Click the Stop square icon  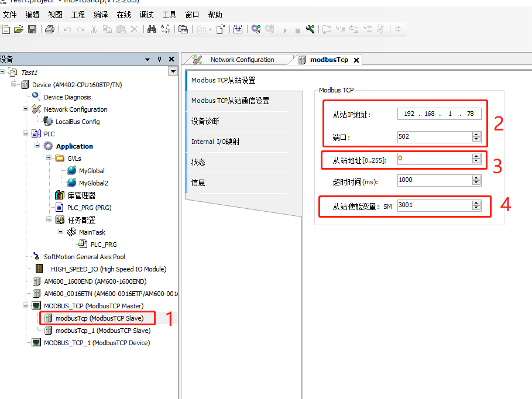(x=297, y=31)
